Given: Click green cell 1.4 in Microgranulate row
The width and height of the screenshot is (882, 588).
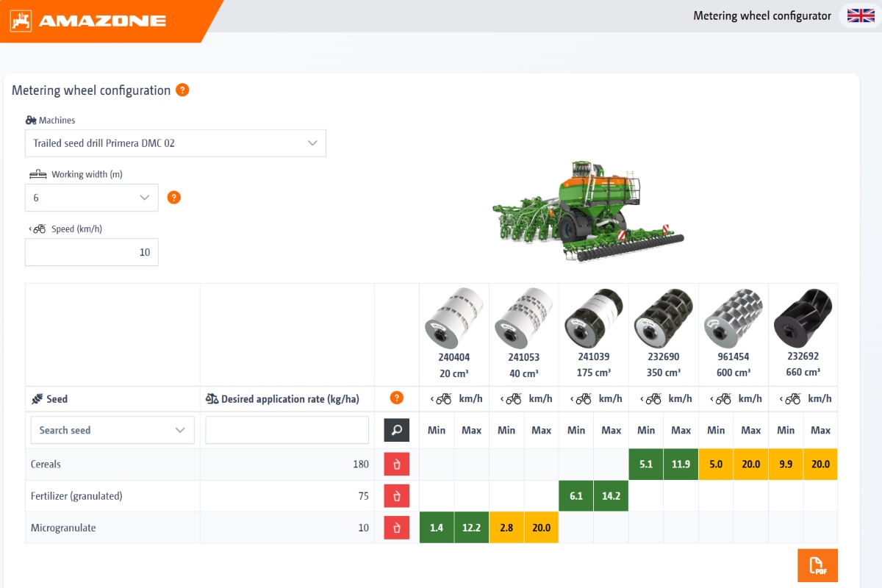Looking at the screenshot, I should click(x=437, y=528).
